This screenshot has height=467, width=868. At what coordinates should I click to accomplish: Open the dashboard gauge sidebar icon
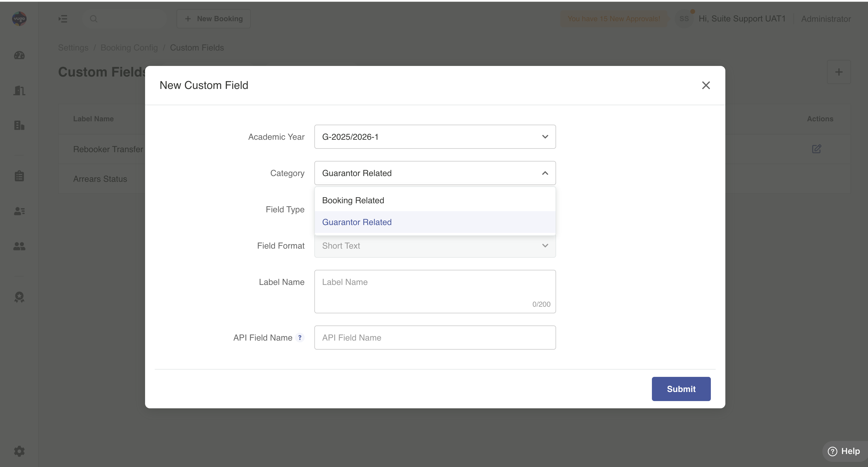[19, 55]
